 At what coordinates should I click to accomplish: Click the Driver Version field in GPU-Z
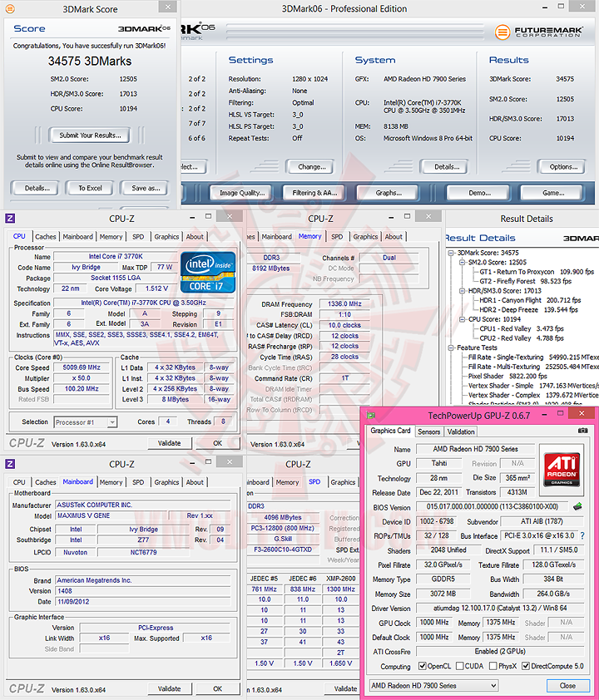pos(500,608)
